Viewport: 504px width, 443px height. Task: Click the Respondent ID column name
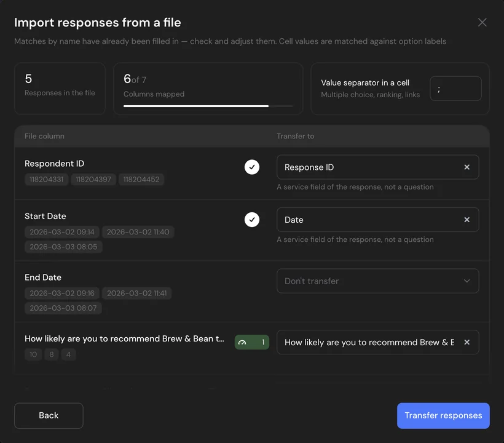(54, 164)
